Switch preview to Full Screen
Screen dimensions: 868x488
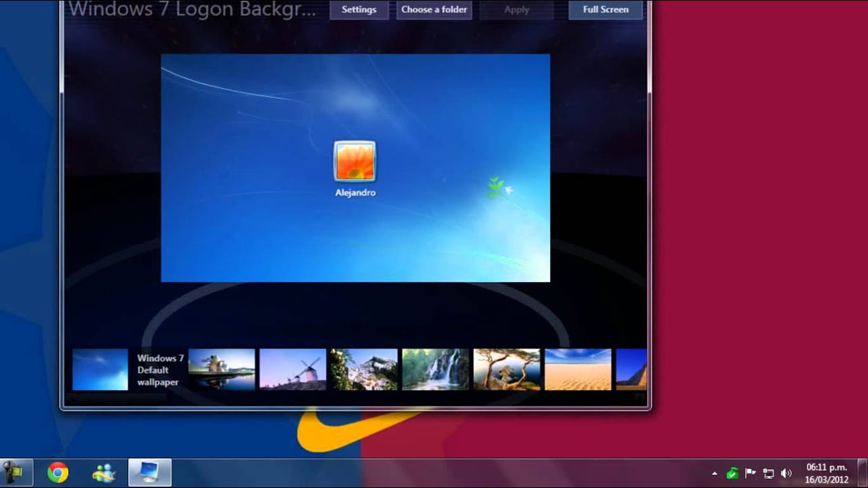pyautogui.click(x=606, y=9)
